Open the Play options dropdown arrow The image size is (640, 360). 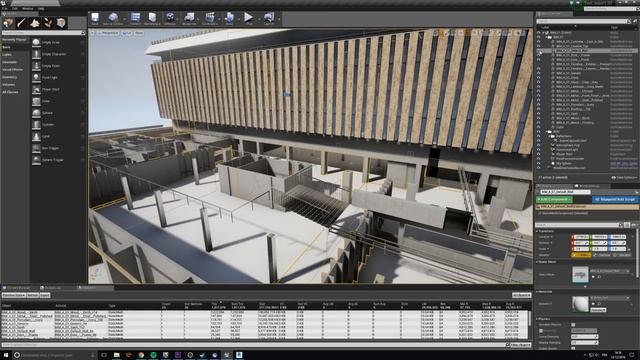click(259, 19)
